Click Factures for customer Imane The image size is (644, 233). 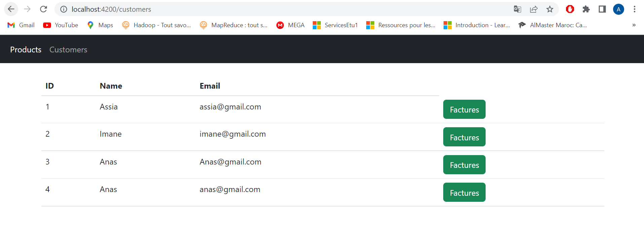(464, 137)
